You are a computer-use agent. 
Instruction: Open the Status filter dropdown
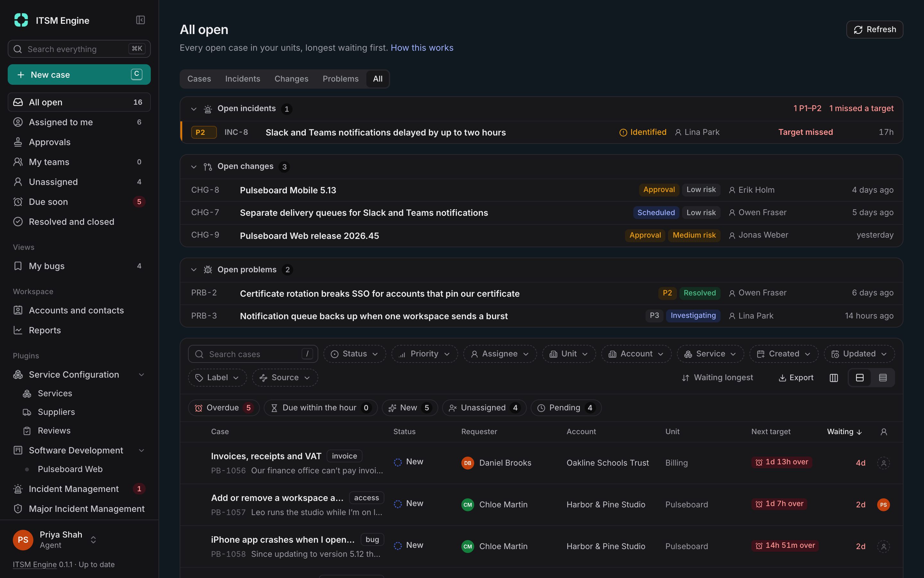tap(354, 354)
